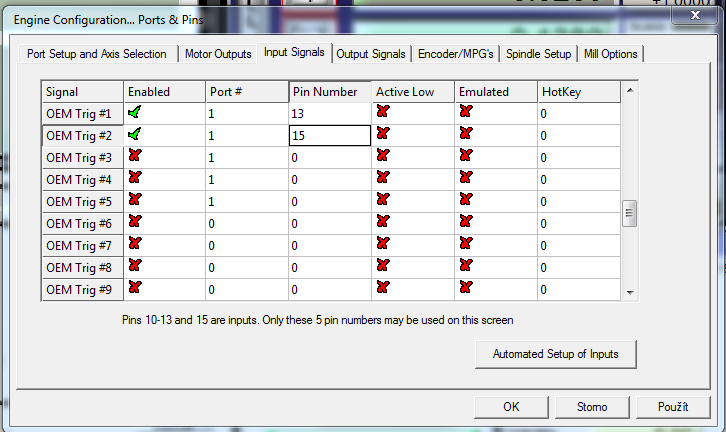Toggle Active Low for OEM Trig #1

click(x=382, y=112)
